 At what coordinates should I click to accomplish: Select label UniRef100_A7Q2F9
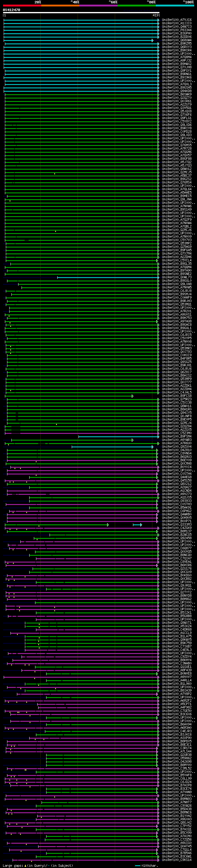pos(177,220)
